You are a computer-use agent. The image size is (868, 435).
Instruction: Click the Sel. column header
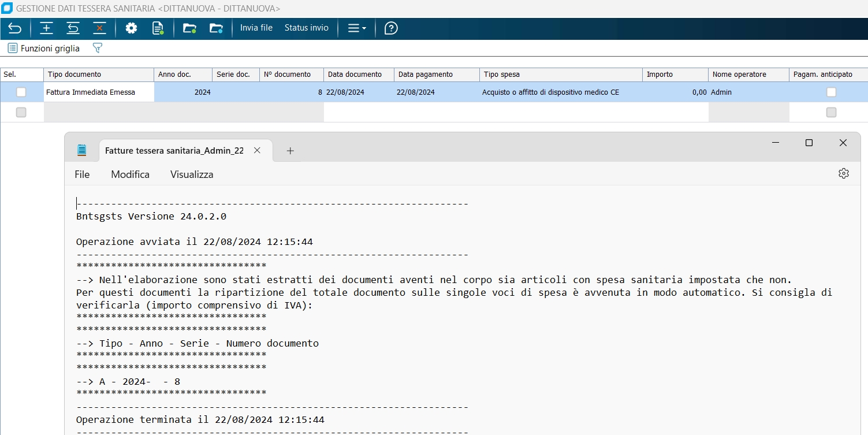point(22,75)
